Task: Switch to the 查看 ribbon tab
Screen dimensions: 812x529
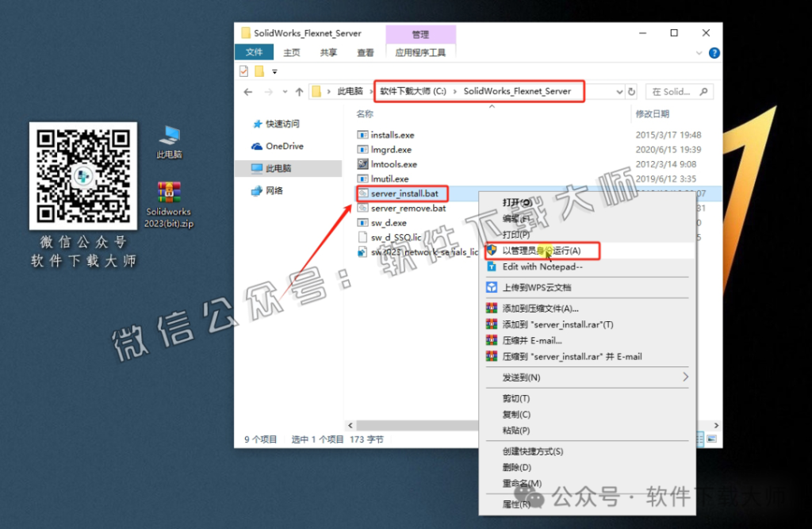Action: click(365, 51)
